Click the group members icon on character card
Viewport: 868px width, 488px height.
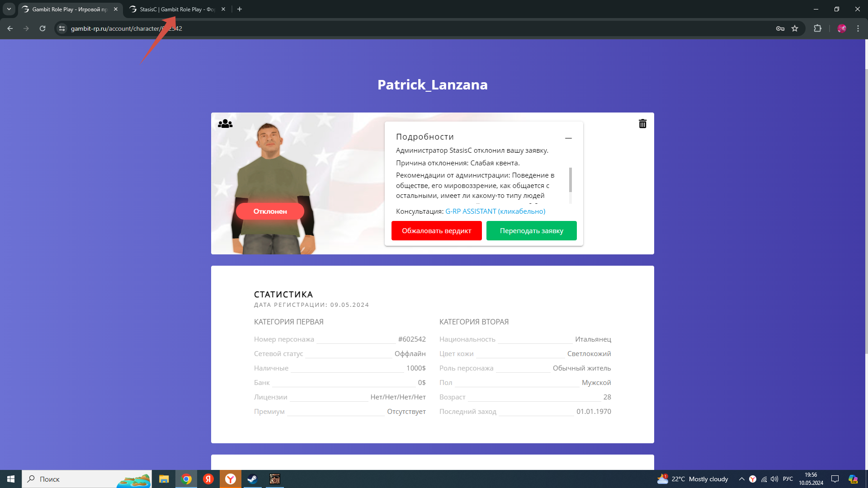225,124
